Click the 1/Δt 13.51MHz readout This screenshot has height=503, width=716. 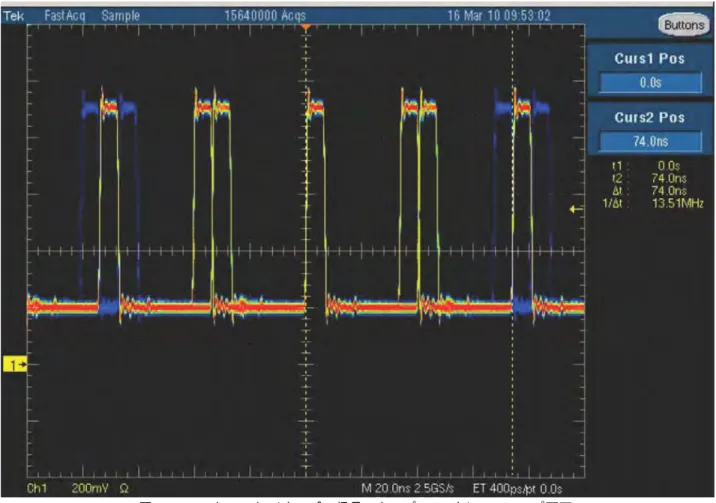(x=653, y=204)
